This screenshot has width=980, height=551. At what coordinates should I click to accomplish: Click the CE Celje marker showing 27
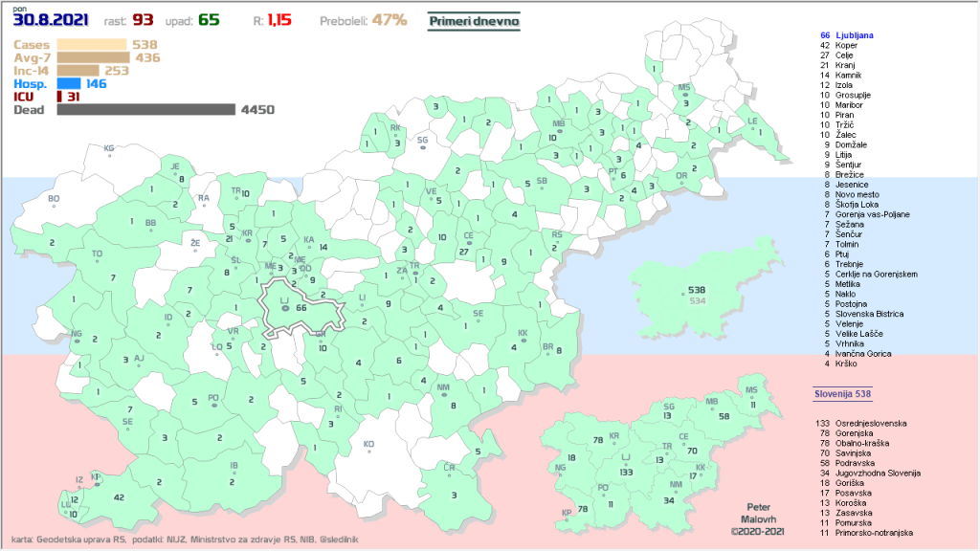coord(468,243)
